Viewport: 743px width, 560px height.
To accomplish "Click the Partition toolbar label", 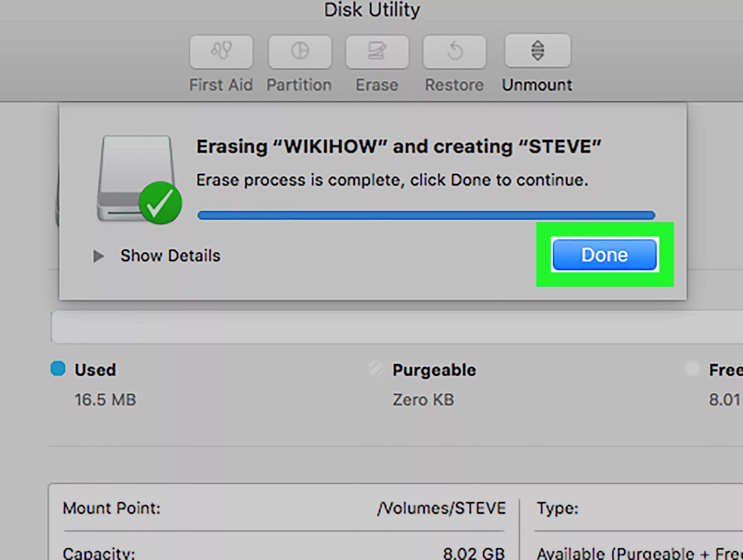I will (x=299, y=85).
